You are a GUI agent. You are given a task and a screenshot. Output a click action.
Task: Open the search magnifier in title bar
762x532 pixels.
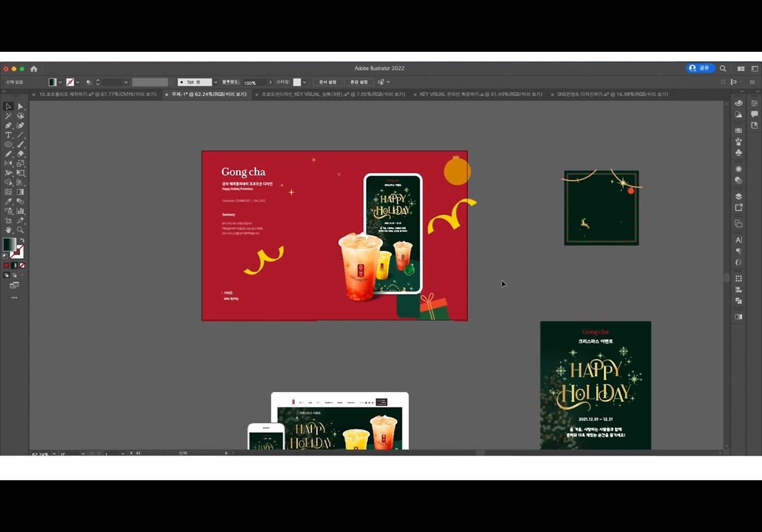click(723, 68)
